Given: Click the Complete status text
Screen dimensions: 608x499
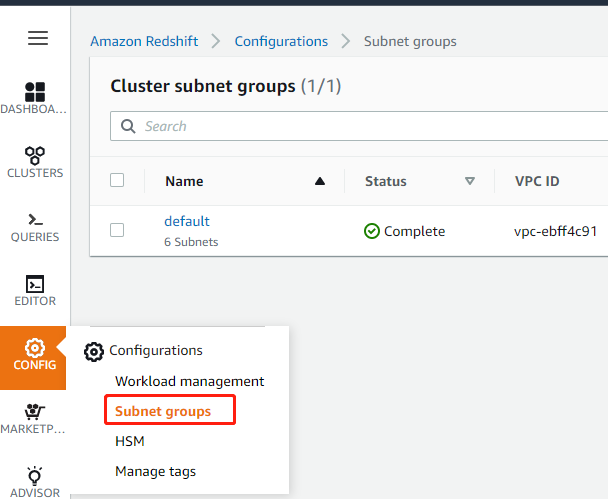Looking at the screenshot, I should [x=415, y=231].
